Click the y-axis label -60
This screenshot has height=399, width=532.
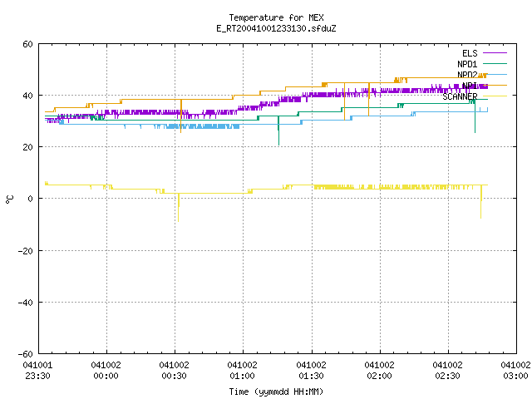click(x=25, y=354)
